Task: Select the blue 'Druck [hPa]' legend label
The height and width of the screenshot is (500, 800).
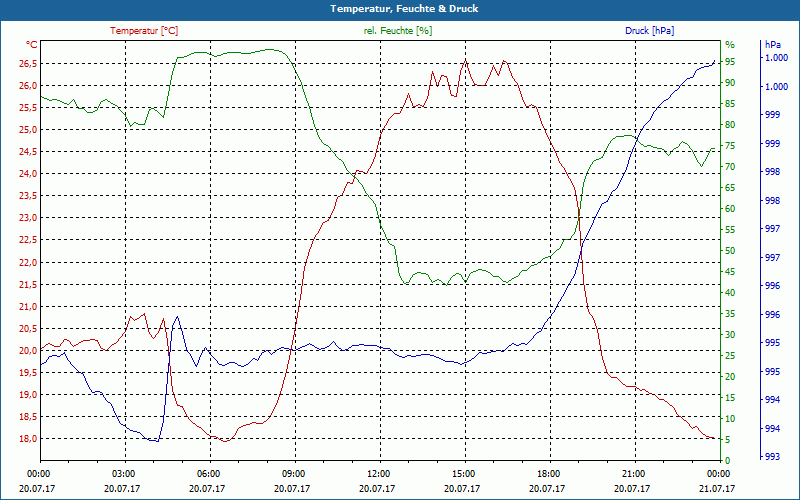Action: coord(649,31)
